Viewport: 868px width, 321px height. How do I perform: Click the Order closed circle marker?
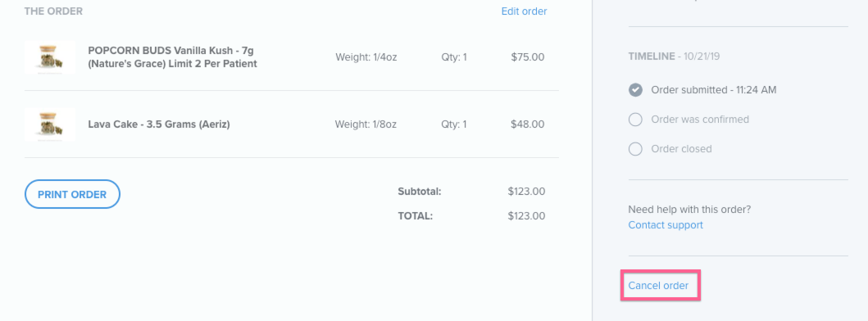[635, 149]
